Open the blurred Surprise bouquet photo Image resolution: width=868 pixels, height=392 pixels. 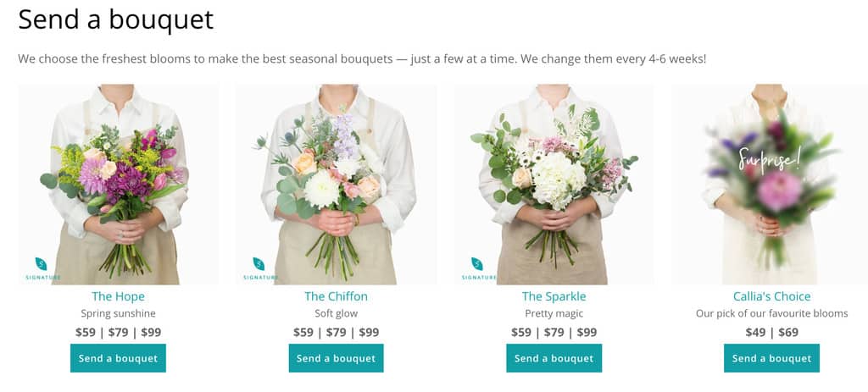(x=771, y=184)
